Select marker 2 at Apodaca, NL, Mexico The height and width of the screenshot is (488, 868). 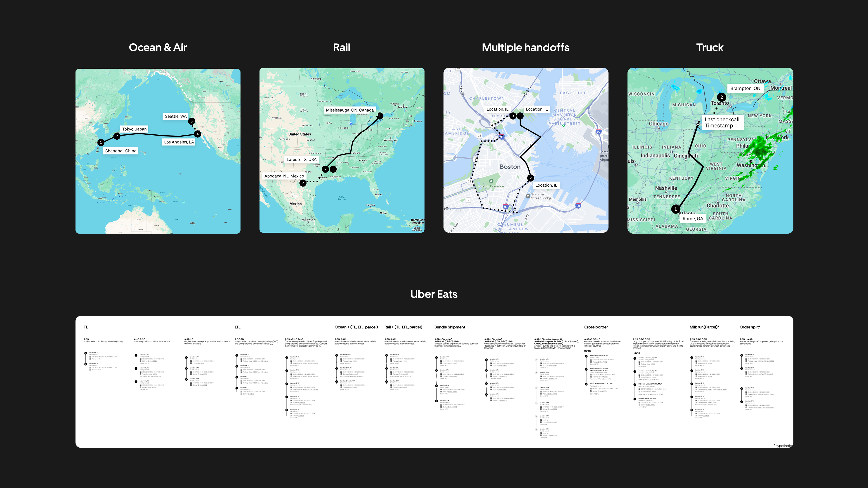(303, 183)
